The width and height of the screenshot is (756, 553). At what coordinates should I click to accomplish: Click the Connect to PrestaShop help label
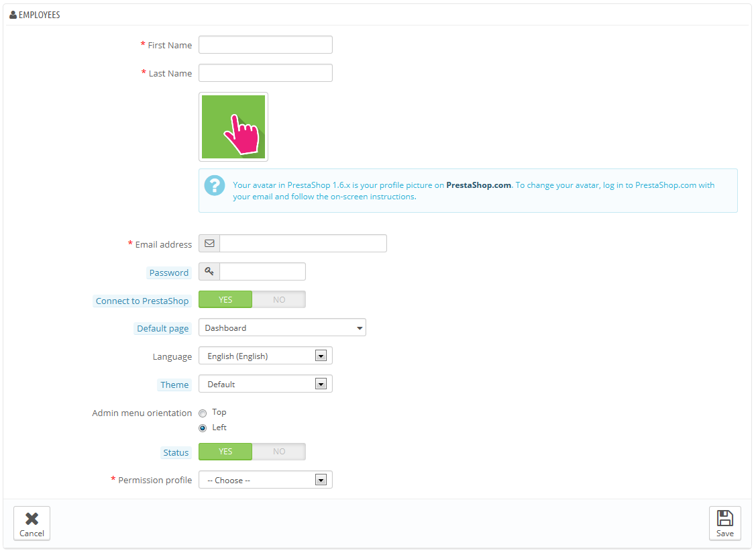[x=142, y=301]
